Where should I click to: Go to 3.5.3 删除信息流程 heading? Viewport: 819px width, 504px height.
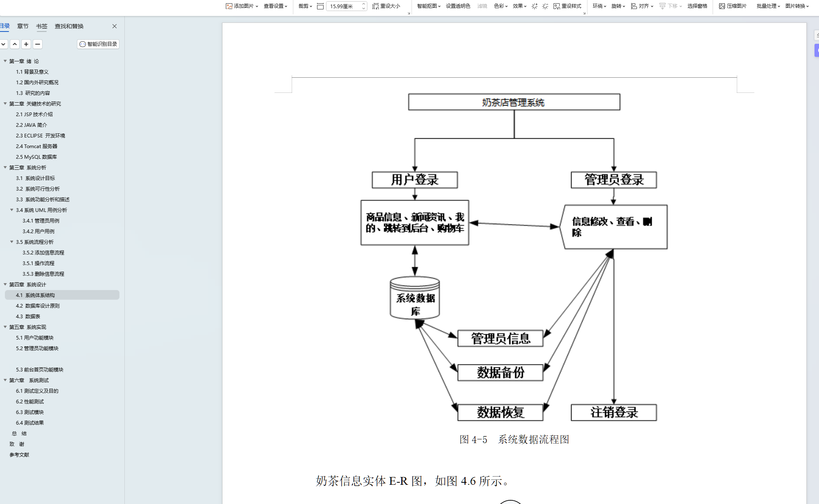coord(43,274)
